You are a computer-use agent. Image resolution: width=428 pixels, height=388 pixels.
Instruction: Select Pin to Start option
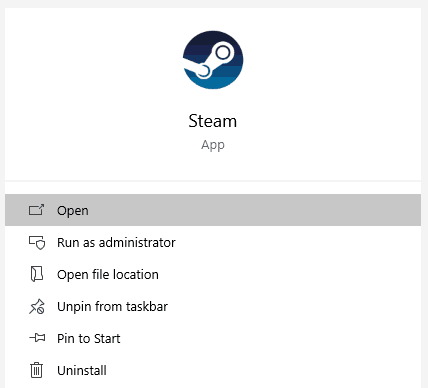(213, 338)
